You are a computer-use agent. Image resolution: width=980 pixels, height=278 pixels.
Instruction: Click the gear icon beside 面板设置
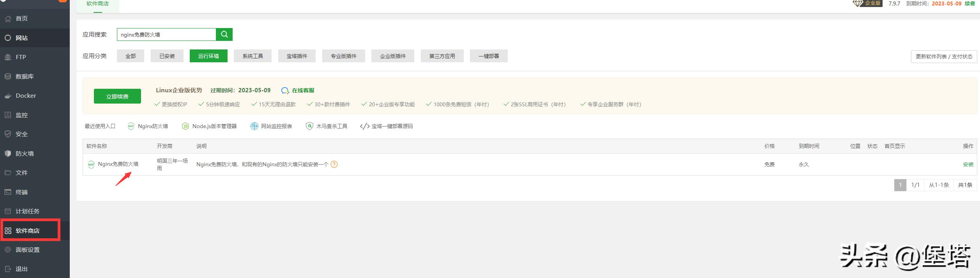[8, 250]
